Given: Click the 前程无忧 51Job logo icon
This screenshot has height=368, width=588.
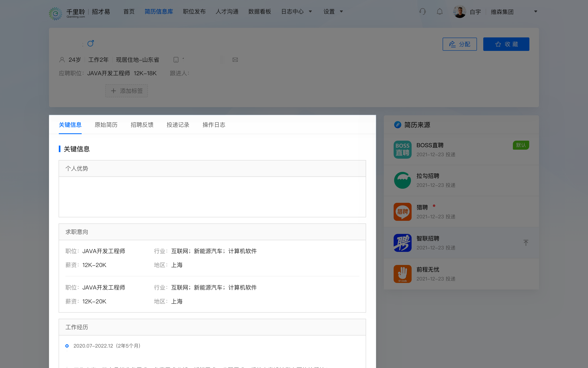Looking at the screenshot, I should tap(403, 274).
